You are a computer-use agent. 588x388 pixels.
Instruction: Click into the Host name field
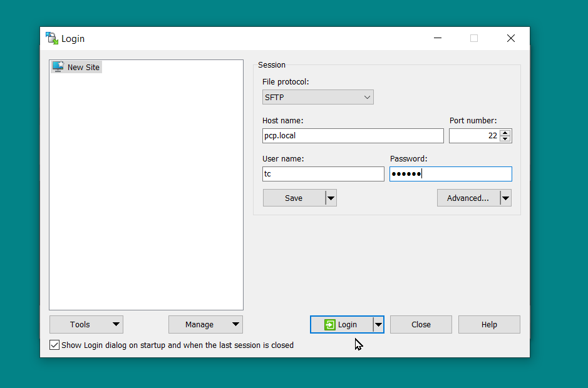point(353,136)
